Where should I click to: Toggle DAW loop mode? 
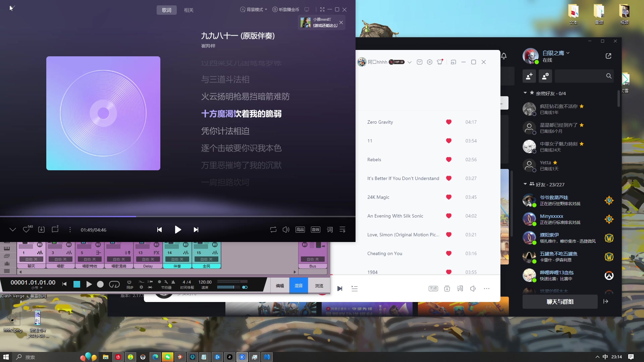[x=114, y=284]
